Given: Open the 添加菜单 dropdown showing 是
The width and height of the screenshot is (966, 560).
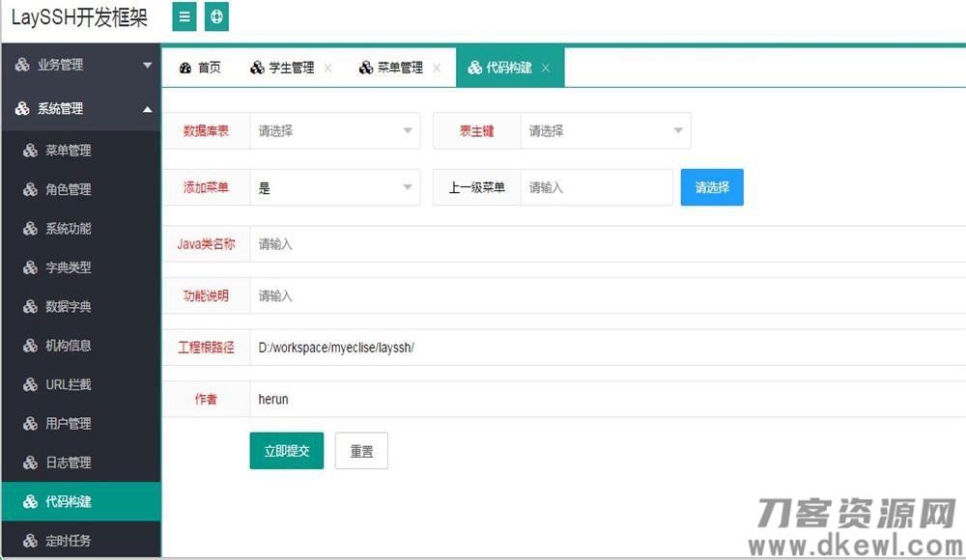Looking at the screenshot, I should pos(334,188).
